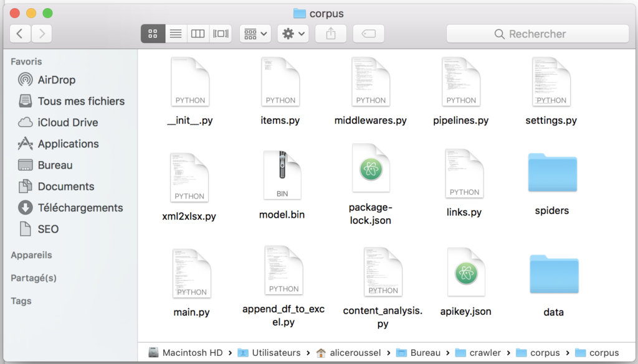638x364 pixels.
Task: Select the model.bin file
Action: point(282,185)
